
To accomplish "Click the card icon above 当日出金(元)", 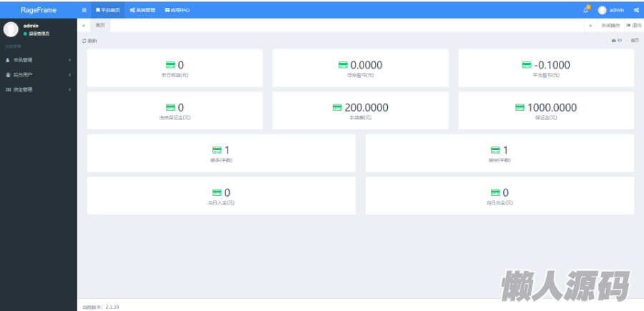I will coord(495,193).
